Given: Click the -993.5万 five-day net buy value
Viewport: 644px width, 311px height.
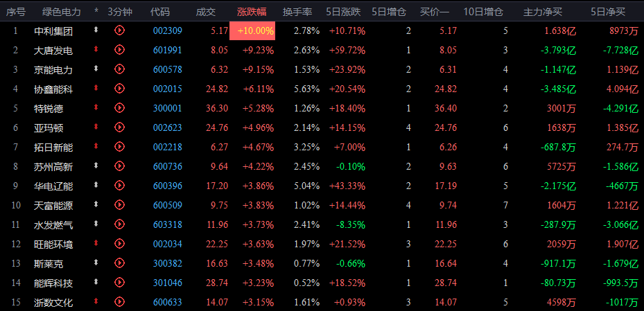Looking at the screenshot, I should (620, 283).
